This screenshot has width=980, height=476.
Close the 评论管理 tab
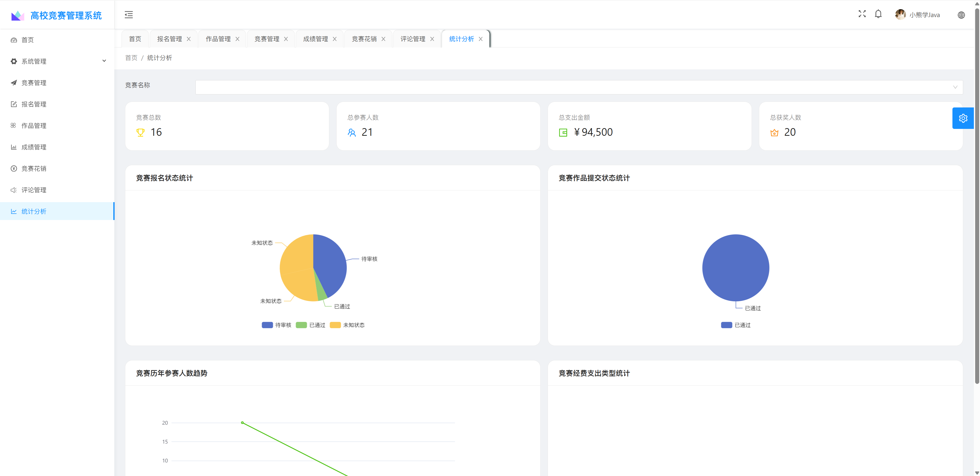click(x=432, y=39)
